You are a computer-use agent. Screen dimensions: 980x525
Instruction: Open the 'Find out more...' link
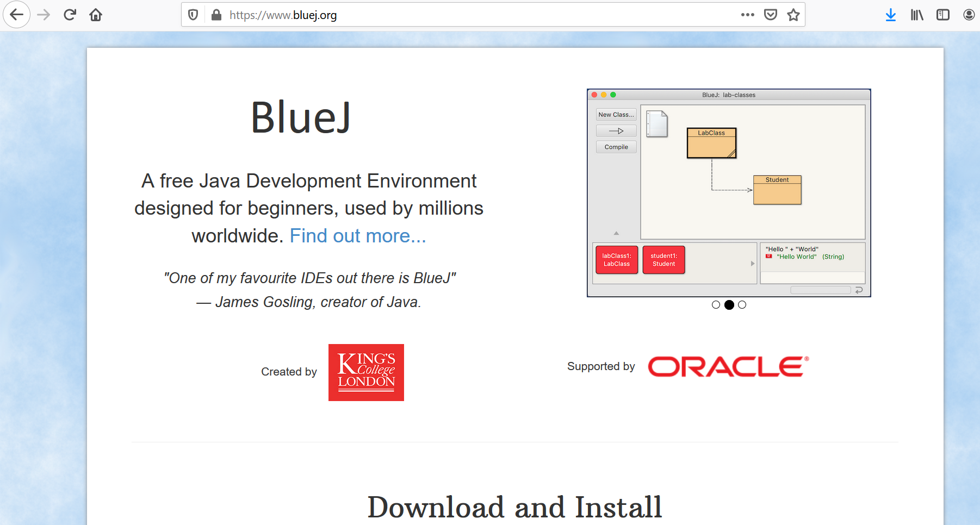click(x=357, y=236)
